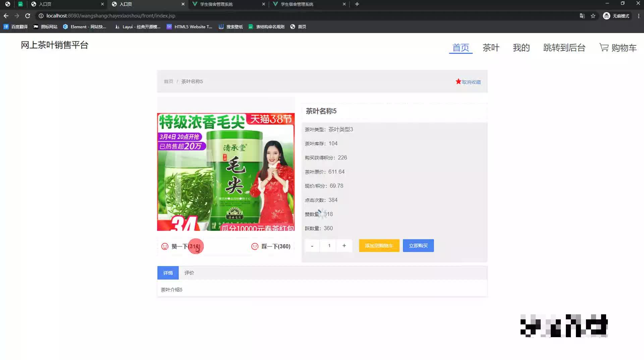Close the active 入口页 tab
Image resolution: width=644 pixels, height=360 pixels.
click(x=183, y=4)
